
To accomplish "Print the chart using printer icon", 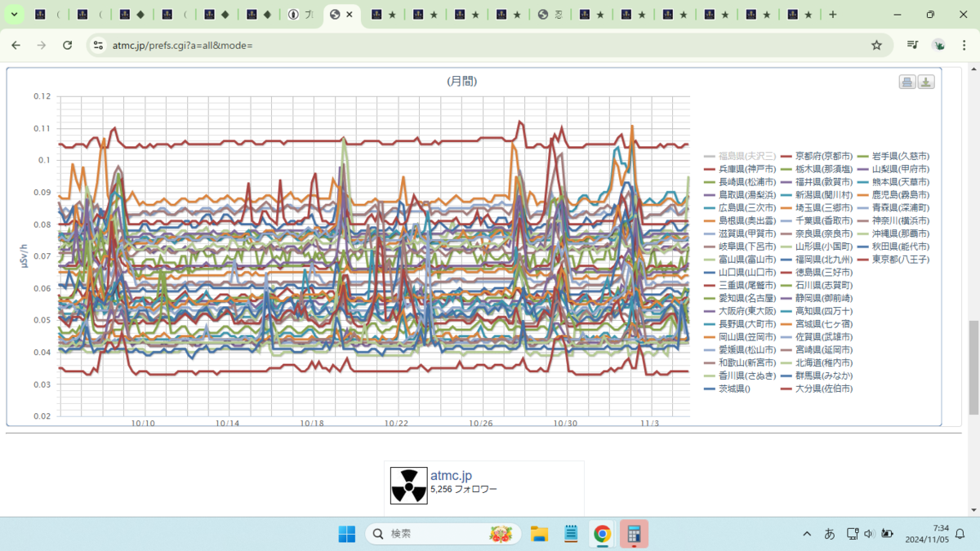I will (907, 82).
